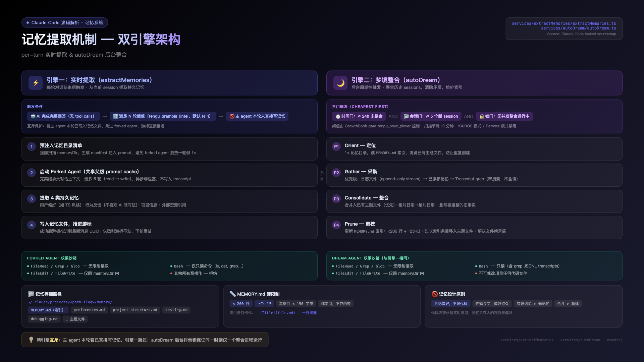Open the 启动 Forked Agent step card
Viewport: 644px width, 362px height.
click(169, 175)
